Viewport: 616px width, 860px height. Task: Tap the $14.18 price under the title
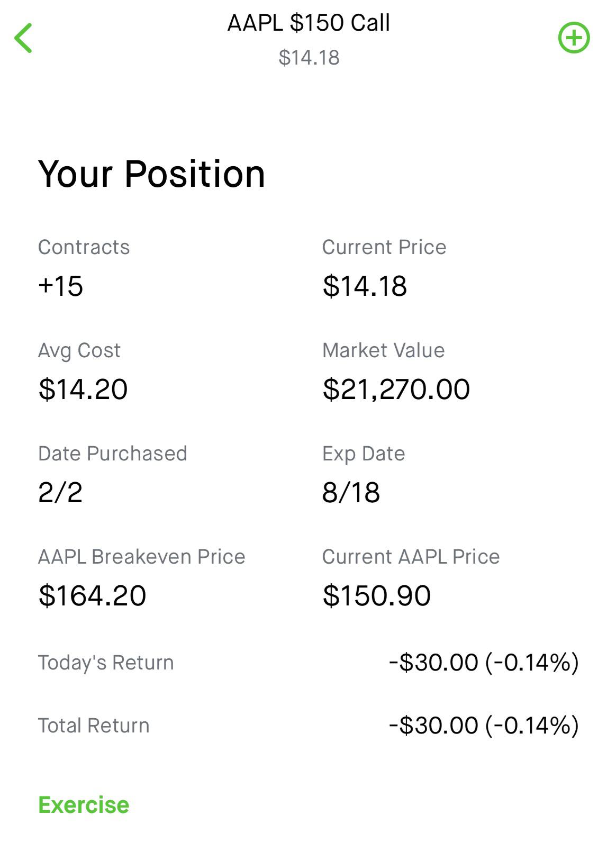coord(309,58)
